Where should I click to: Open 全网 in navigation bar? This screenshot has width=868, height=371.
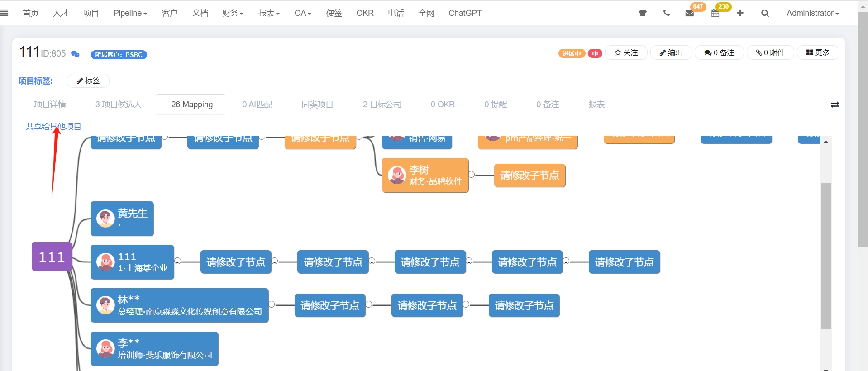tap(426, 13)
